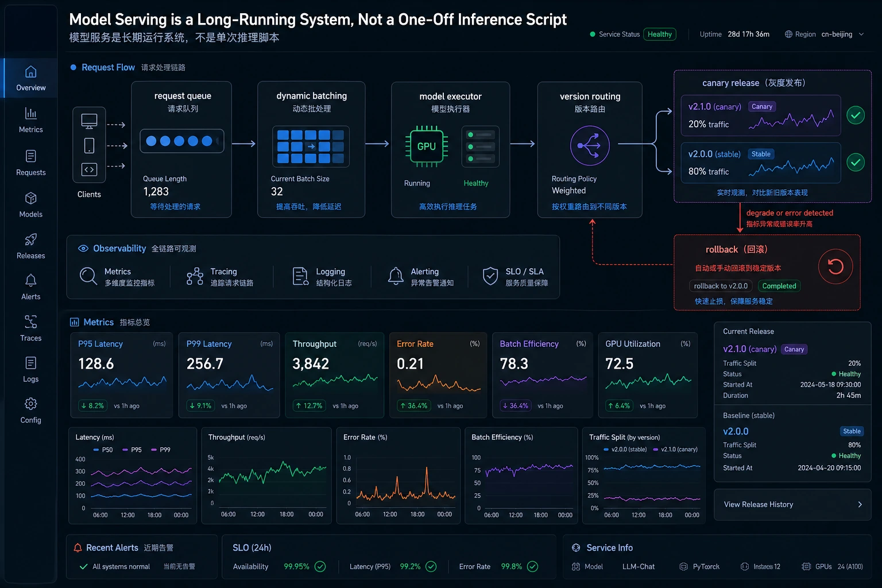The width and height of the screenshot is (882, 588).
Task: Click the Logging document icon
Action: tap(301, 276)
